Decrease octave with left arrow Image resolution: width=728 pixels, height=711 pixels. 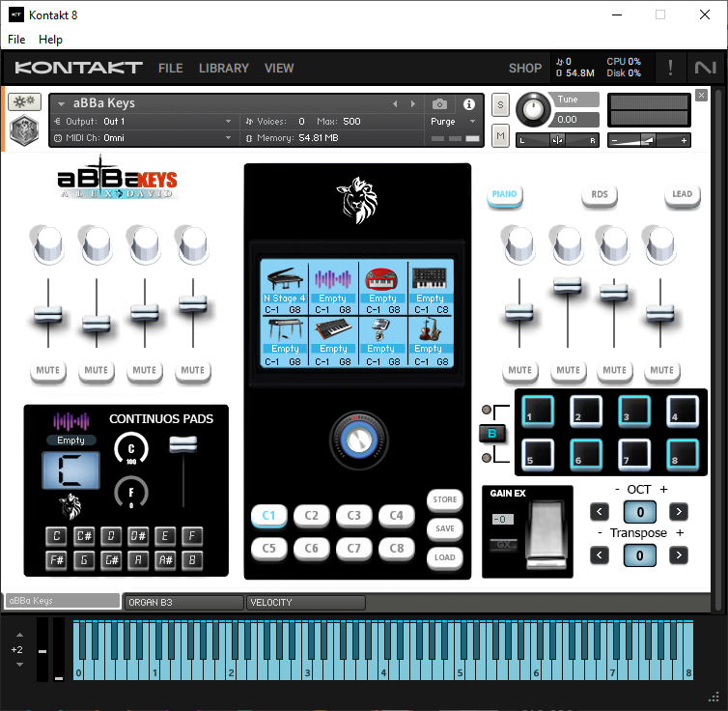pyautogui.click(x=599, y=512)
